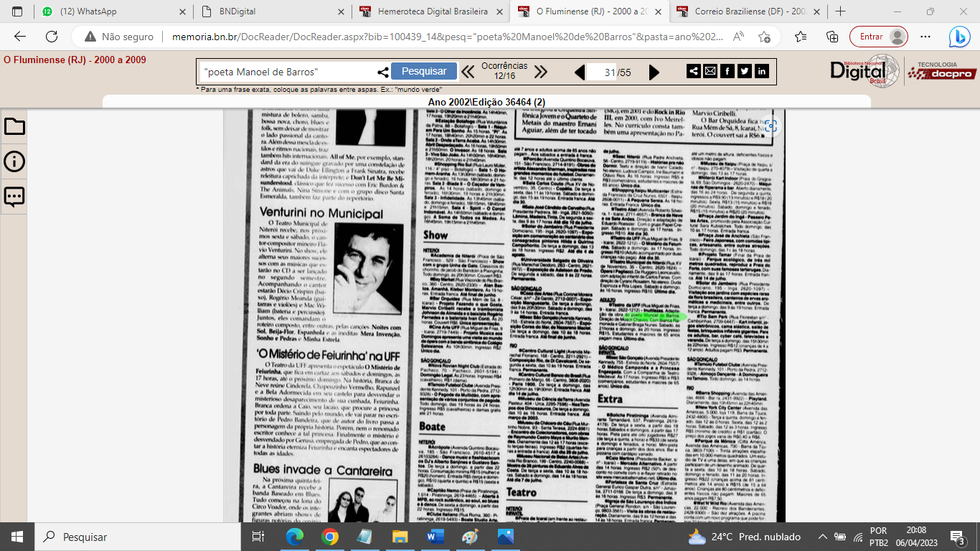Click the Biblioteca Nacional Digital logo

click(x=864, y=70)
